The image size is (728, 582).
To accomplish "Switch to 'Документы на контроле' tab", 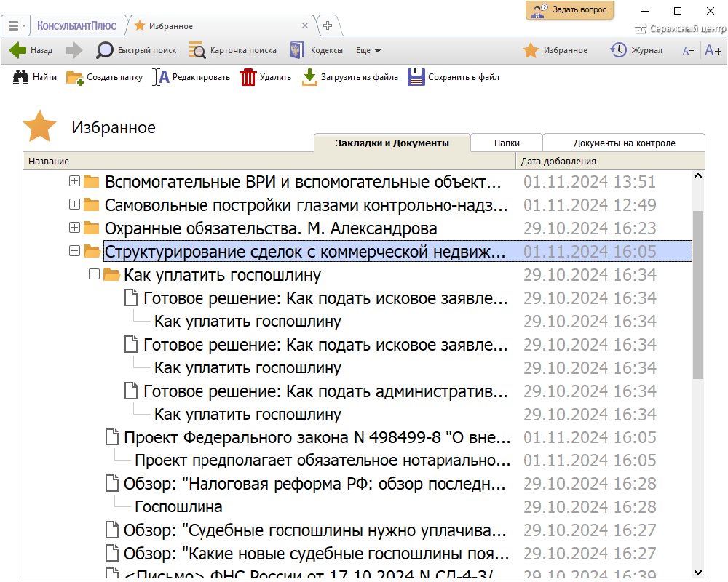I will pyautogui.click(x=624, y=143).
